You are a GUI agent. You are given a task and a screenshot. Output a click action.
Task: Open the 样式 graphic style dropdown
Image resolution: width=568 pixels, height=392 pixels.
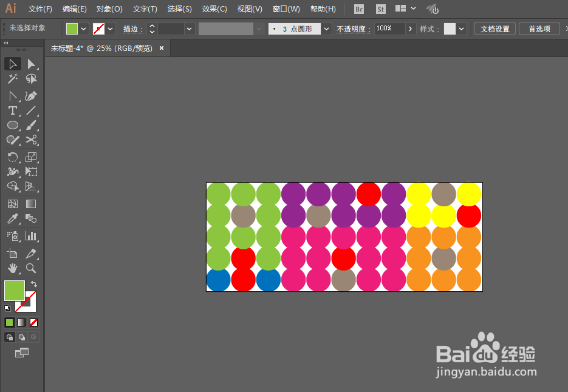click(x=461, y=29)
